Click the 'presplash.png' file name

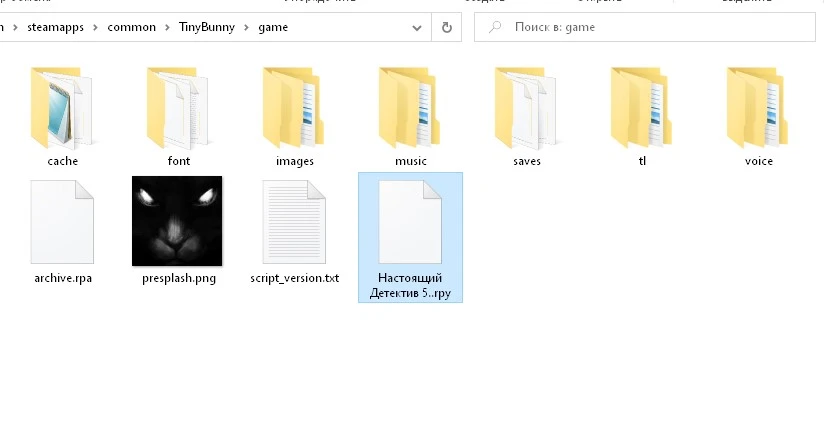point(179,278)
